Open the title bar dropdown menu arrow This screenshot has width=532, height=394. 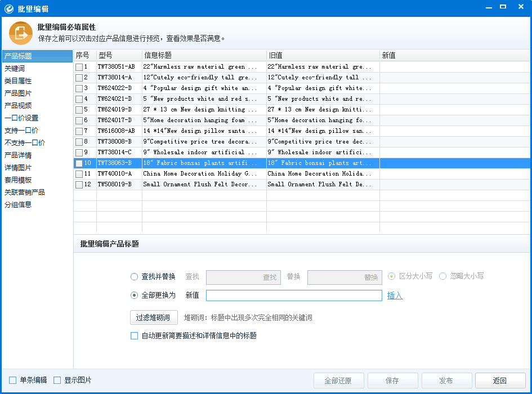[488, 7]
